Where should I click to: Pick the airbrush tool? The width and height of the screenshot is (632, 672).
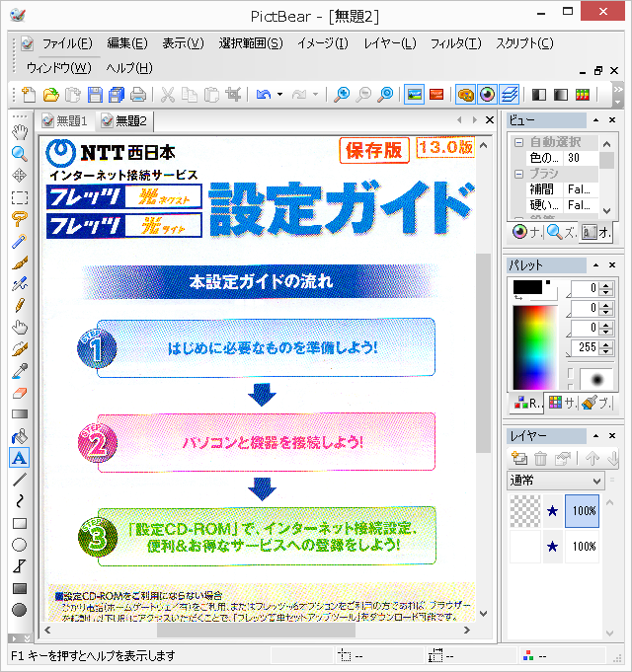(20, 284)
